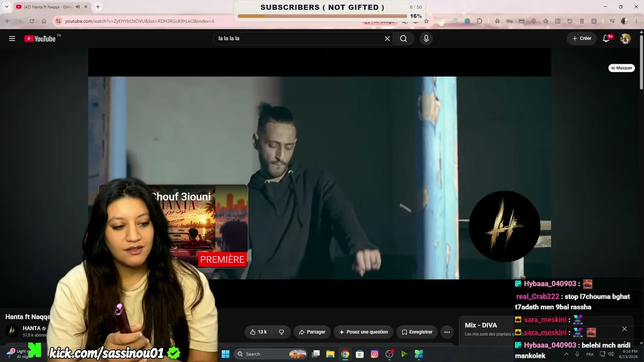
Task: Close the Hanta ft Naqqa tab
Action: (x=86, y=7)
